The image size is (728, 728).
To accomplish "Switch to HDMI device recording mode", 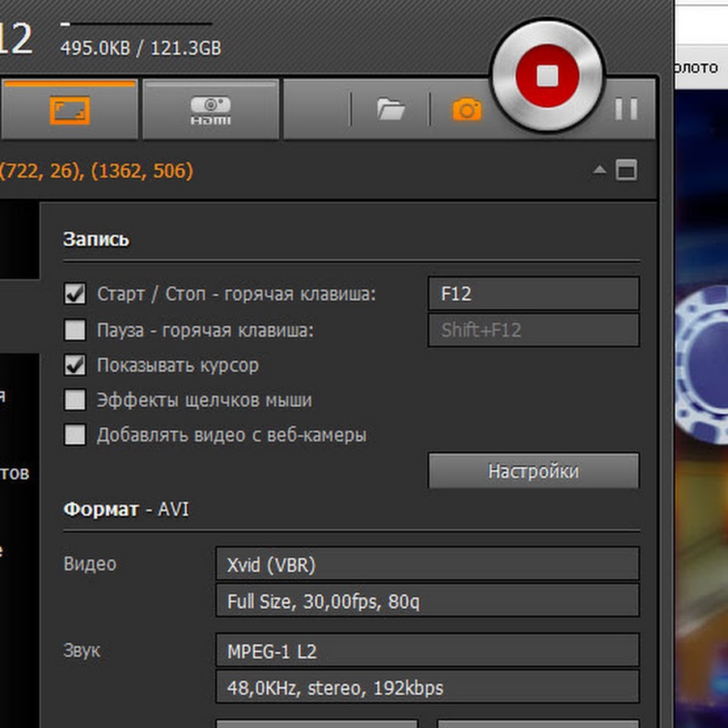I will pos(210,110).
